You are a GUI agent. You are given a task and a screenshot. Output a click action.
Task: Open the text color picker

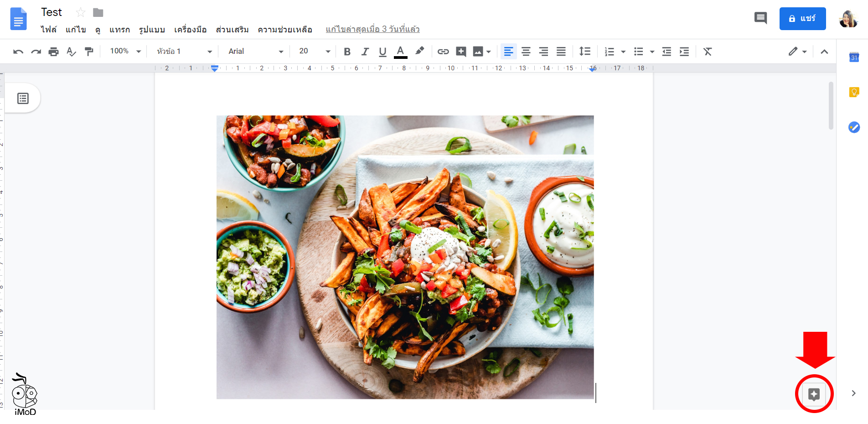400,51
